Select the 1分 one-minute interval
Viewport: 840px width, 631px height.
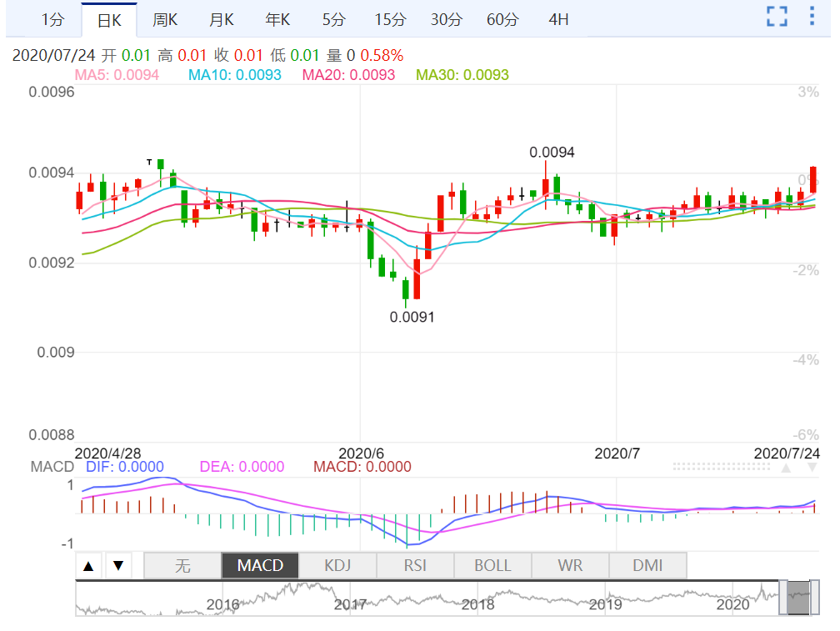(52, 19)
